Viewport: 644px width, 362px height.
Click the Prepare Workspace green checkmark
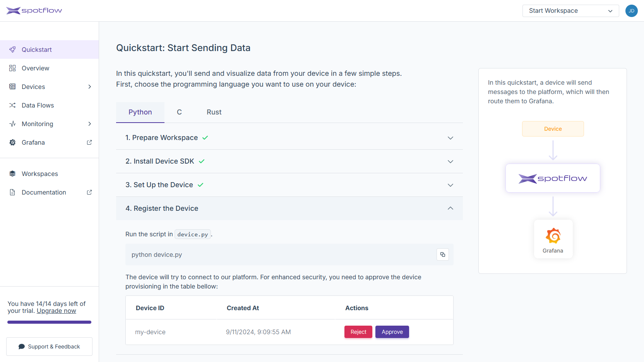(x=205, y=138)
